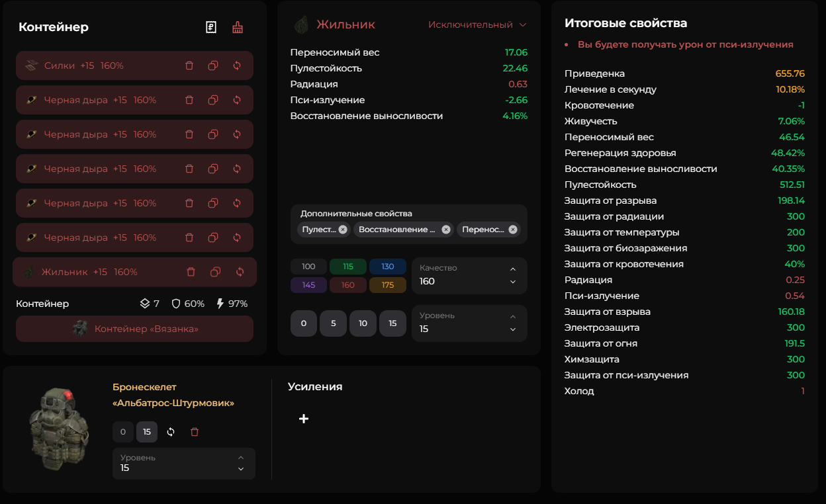Delete the Силки artifact from the container
Viewport: 826px width, 504px height.
click(189, 65)
